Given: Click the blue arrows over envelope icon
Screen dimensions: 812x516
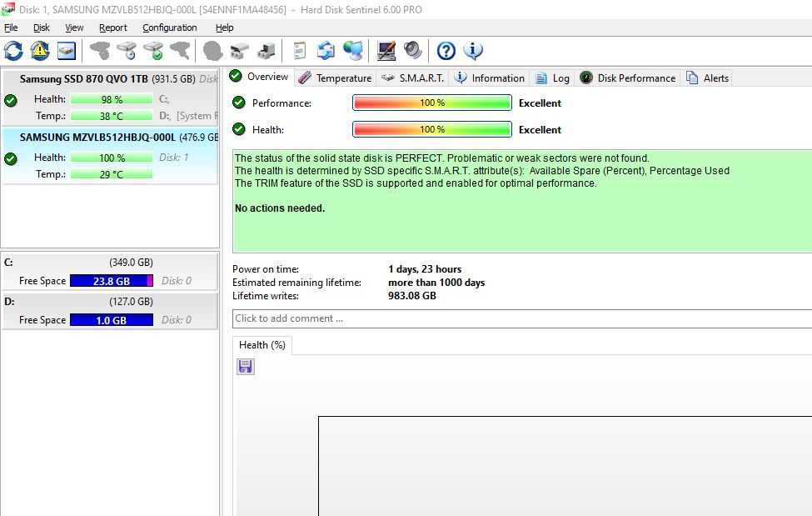Looking at the screenshot, I should [326, 51].
